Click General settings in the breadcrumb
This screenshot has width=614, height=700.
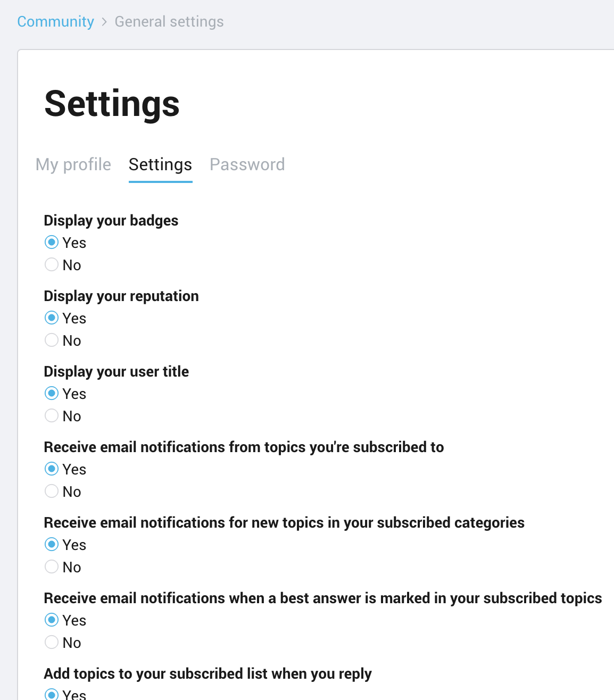[169, 21]
